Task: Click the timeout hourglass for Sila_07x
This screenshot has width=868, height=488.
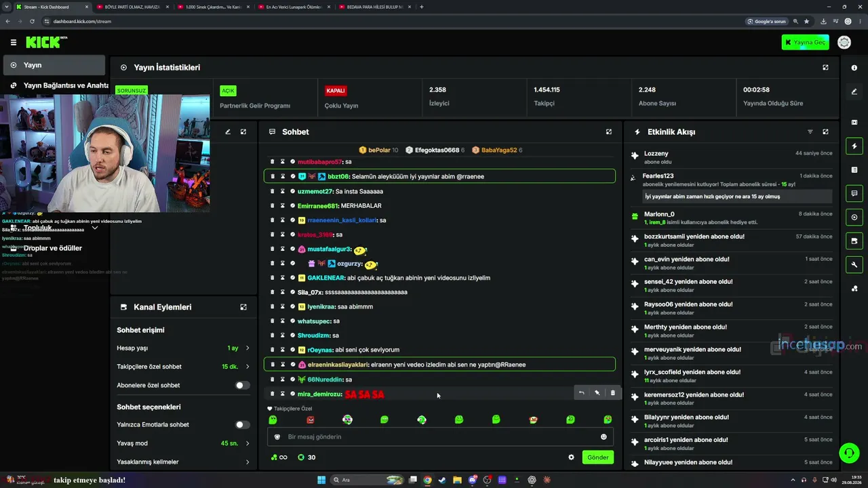Action: 283,292
